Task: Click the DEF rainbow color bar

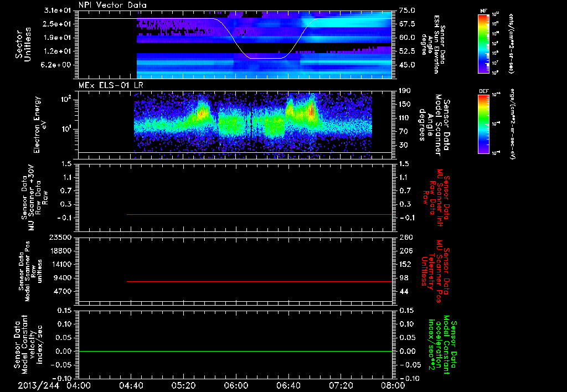Action: (x=483, y=124)
